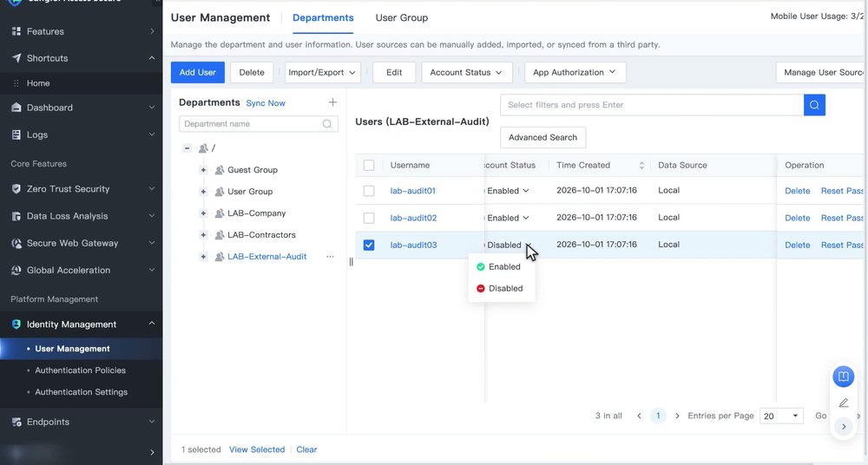This screenshot has width=868, height=465.
Task: Click the Shortcuts paper-plane icon
Action: (16, 58)
